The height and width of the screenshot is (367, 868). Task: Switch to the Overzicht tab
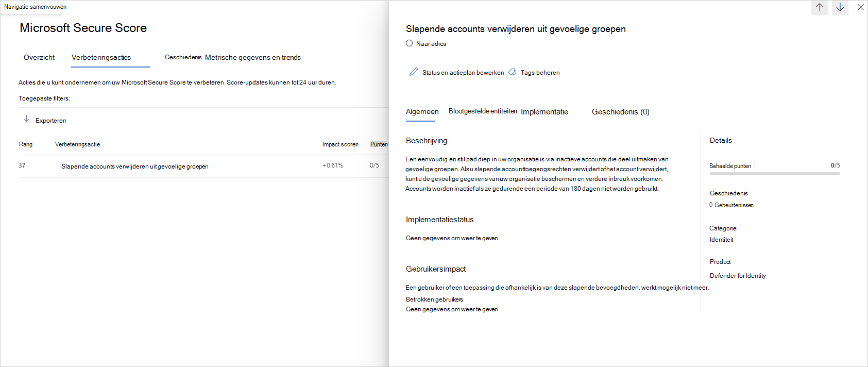pyautogui.click(x=39, y=57)
